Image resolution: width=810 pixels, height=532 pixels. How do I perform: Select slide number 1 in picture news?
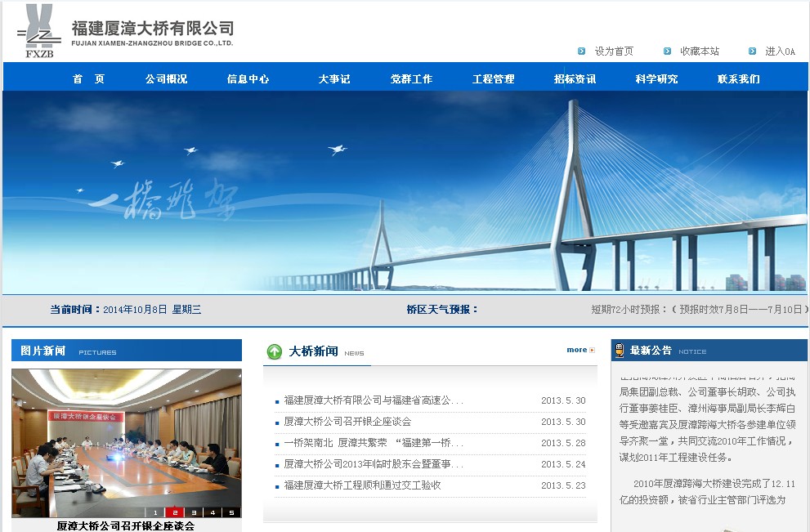156,512
